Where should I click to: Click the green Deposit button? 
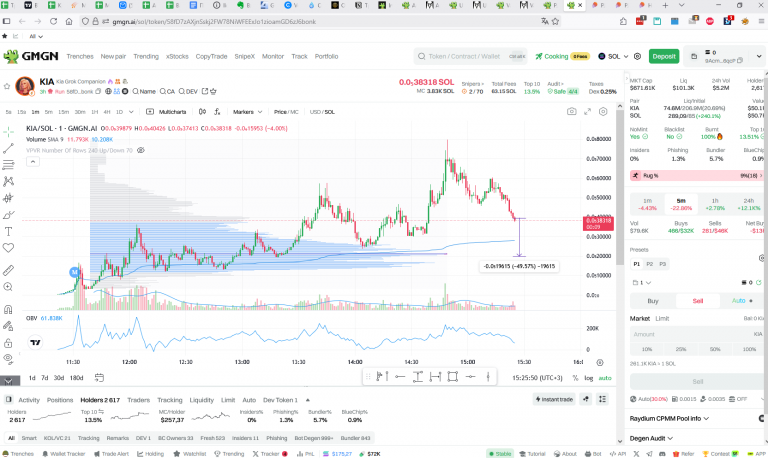point(664,56)
